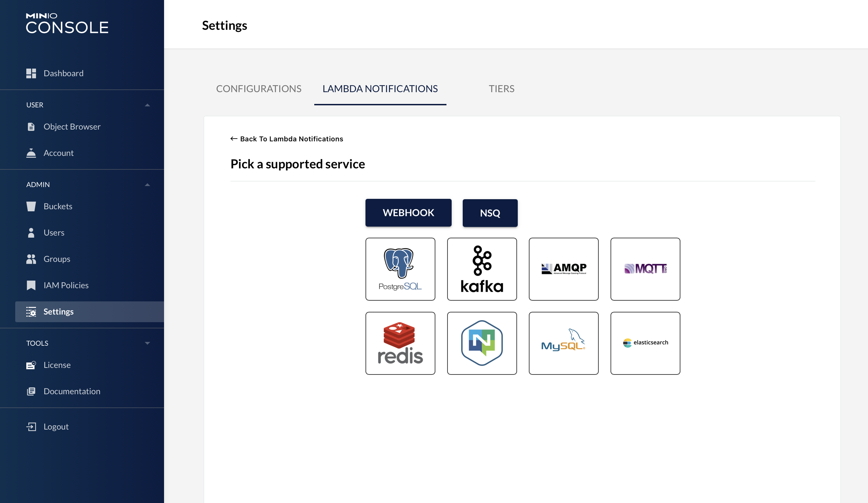This screenshot has height=503, width=868.
Task: Choose the Kafka service tile
Action: click(x=482, y=269)
